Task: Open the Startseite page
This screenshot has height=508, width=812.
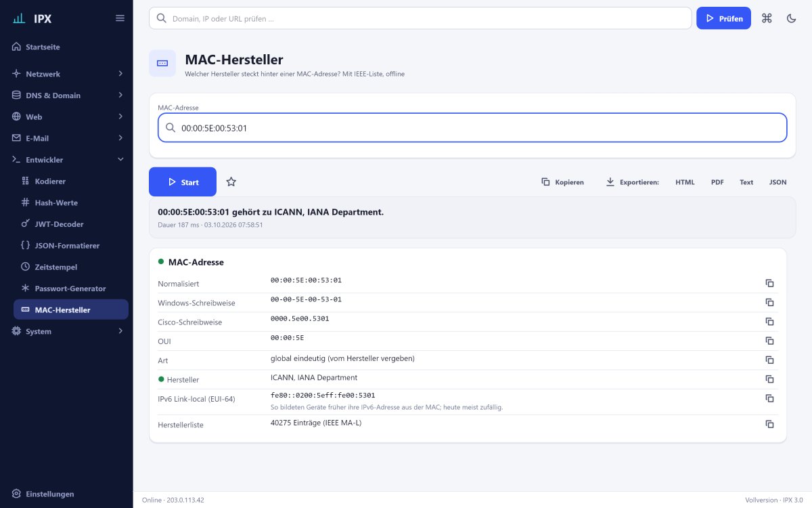Action: [66, 47]
